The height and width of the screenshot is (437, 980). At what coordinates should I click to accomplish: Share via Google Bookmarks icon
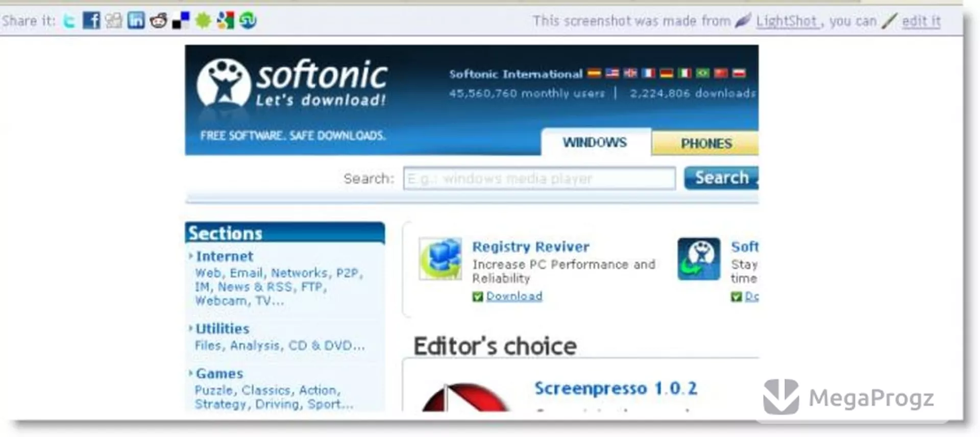pyautogui.click(x=225, y=21)
